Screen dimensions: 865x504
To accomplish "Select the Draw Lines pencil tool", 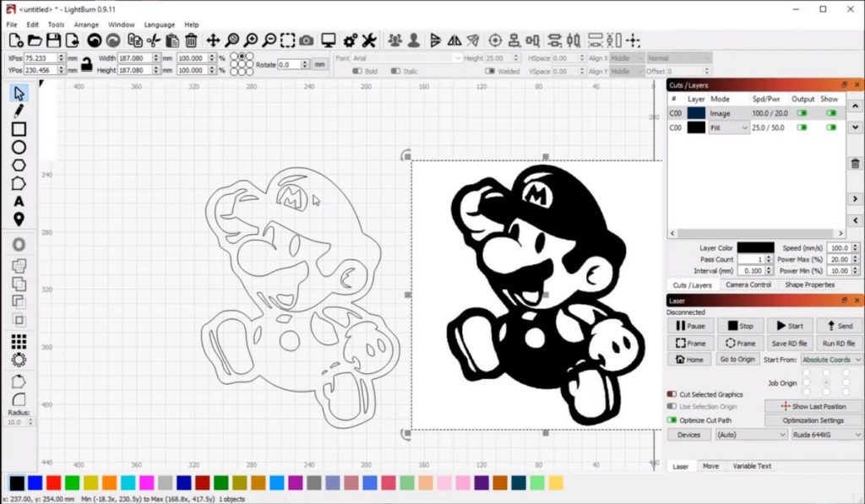I will pyautogui.click(x=19, y=111).
